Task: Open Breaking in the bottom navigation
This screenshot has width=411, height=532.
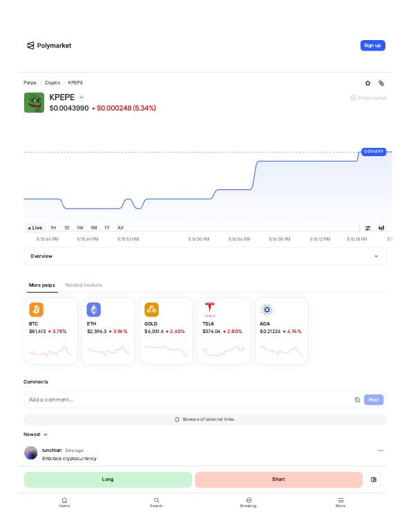Action: [249, 502]
